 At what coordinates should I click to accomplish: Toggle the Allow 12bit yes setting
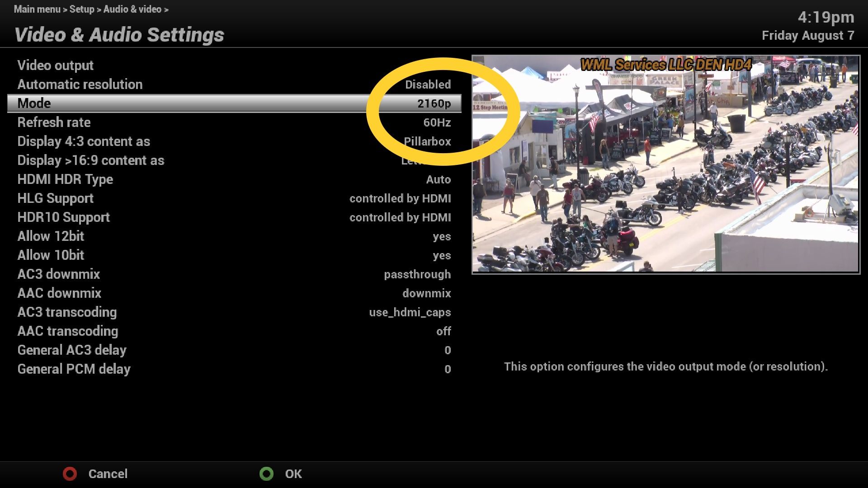tap(441, 236)
